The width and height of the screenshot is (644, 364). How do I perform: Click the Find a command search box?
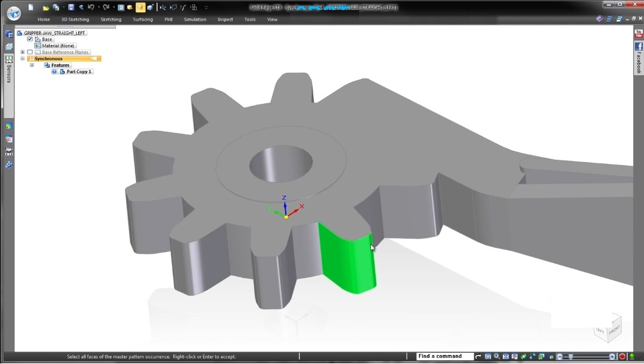445,356
